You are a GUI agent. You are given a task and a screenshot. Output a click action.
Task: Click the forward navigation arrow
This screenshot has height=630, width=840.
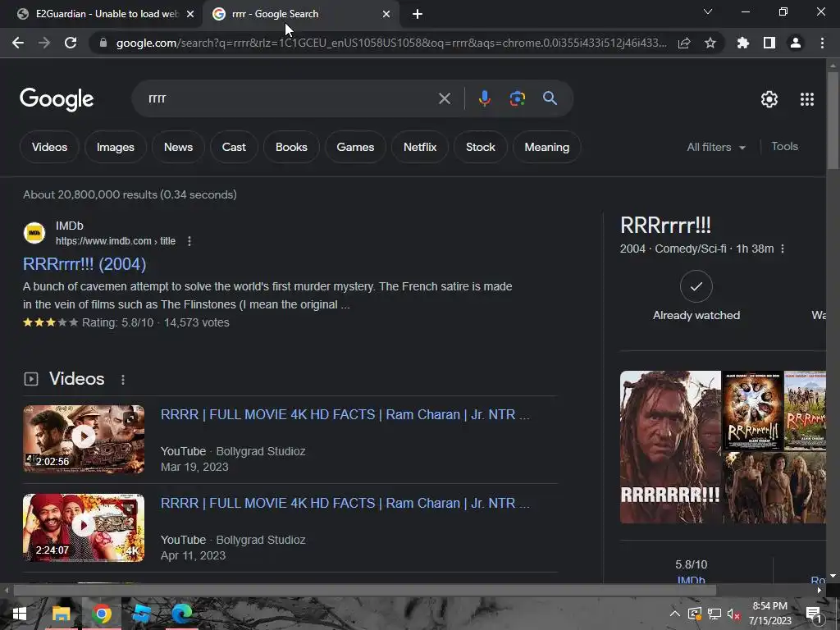[44, 43]
